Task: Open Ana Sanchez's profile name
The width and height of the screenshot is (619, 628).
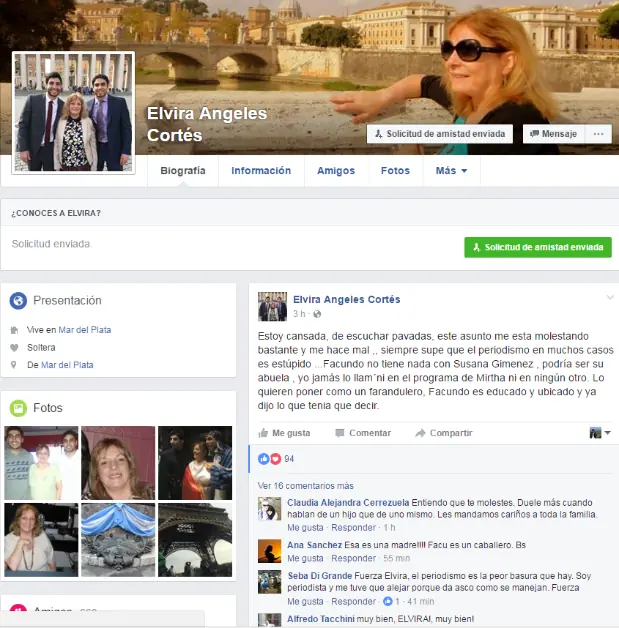Action: pos(314,545)
